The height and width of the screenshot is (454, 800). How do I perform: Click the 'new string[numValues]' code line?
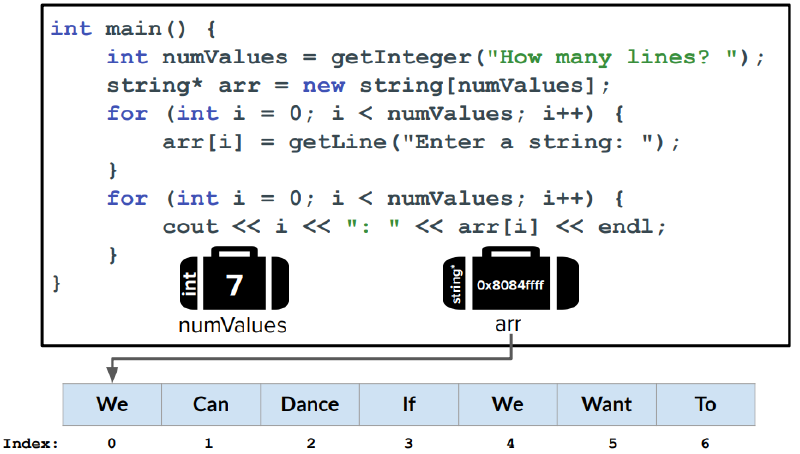click(359, 86)
